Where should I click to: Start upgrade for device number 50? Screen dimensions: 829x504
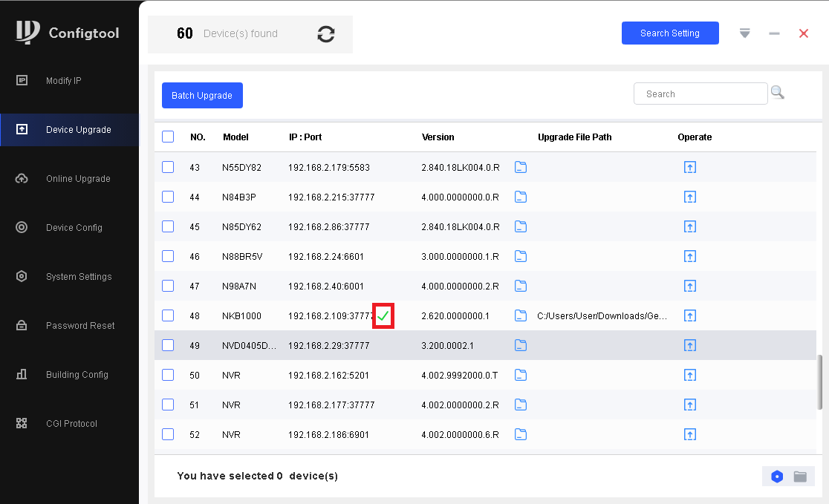click(x=689, y=375)
